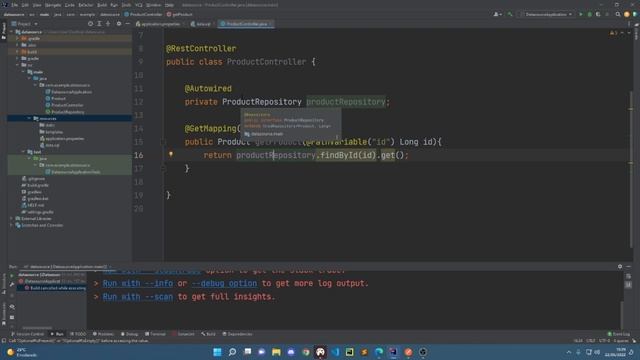Run the application with green play icon
Screen dimensions: 640x360
(581, 14)
